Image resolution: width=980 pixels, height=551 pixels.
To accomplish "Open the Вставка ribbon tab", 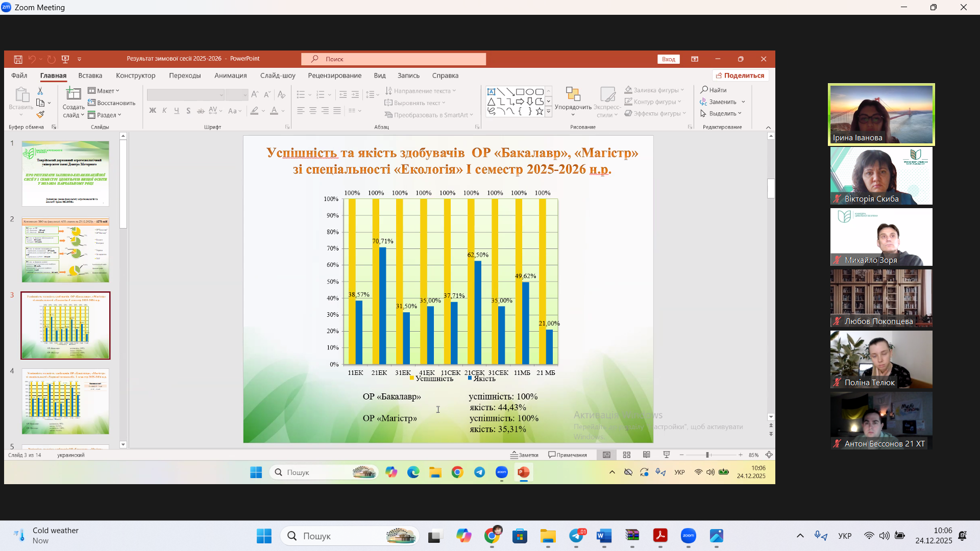I will [90, 76].
